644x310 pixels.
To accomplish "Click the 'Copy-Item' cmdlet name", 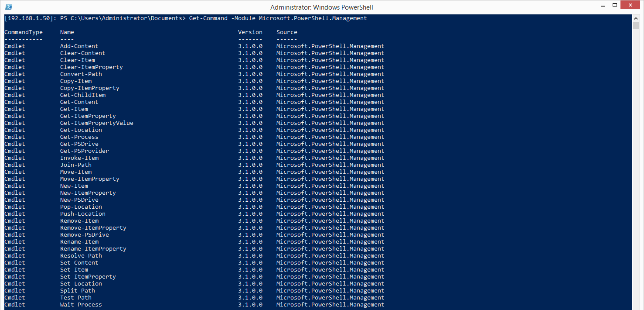I will pyautogui.click(x=76, y=81).
